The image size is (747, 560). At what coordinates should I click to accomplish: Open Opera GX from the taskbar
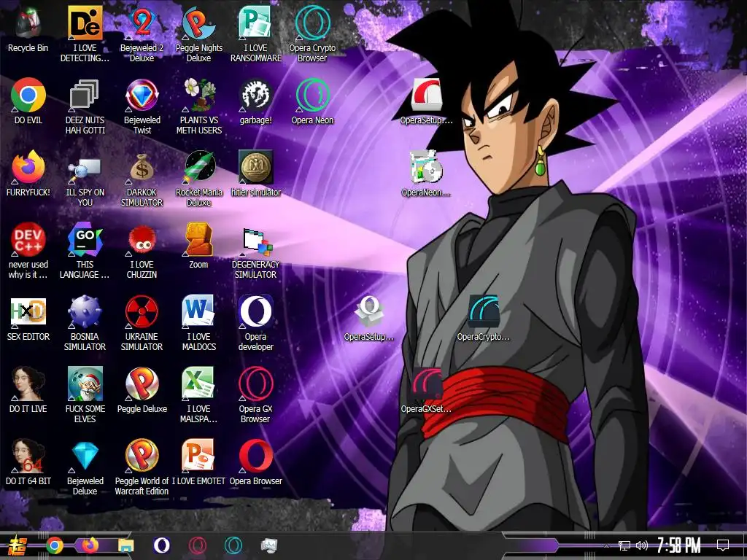197,545
